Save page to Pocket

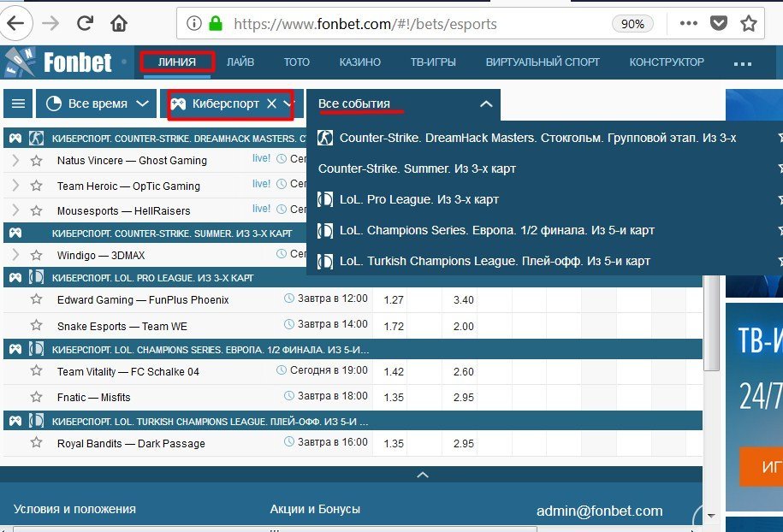coord(718,23)
